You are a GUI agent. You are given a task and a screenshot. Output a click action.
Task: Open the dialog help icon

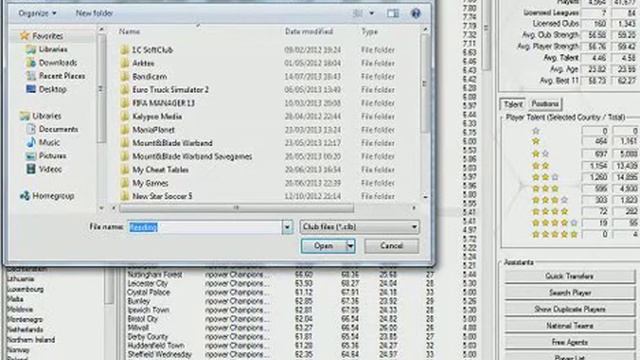(416, 13)
